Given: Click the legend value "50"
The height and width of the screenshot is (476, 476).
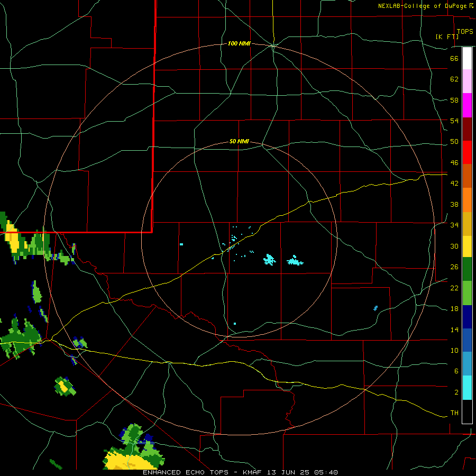Looking at the screenshot, I should coord(454,142).
